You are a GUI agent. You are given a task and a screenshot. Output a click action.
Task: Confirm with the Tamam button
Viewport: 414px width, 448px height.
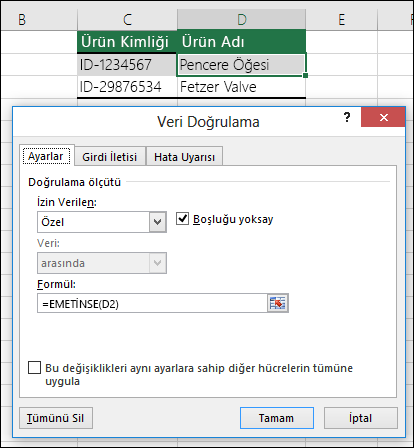(x=277, y=418)
